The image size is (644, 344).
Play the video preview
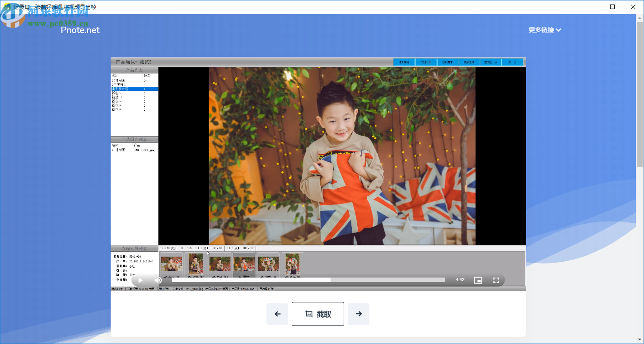coord(140,280)
